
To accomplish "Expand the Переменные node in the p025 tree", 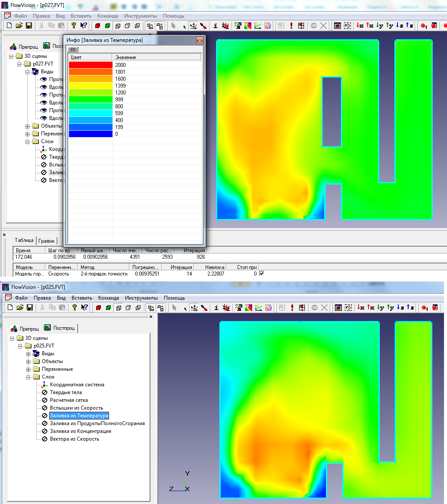I will click(x=28, y=369).
